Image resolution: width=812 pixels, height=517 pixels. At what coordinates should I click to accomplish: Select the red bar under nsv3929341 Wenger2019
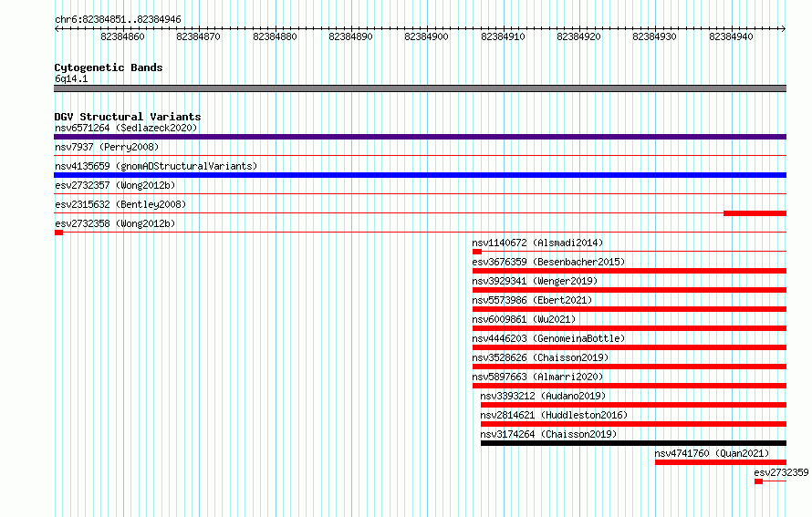pos(630,290)
